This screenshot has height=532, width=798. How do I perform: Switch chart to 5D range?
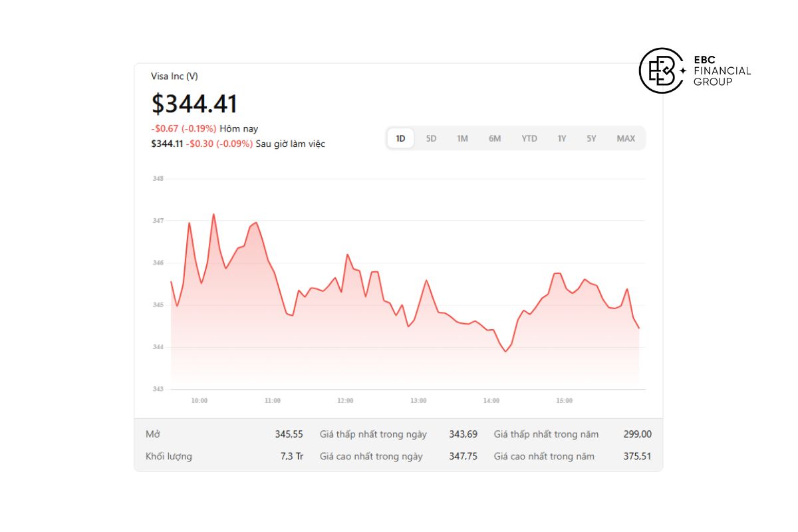431,138
